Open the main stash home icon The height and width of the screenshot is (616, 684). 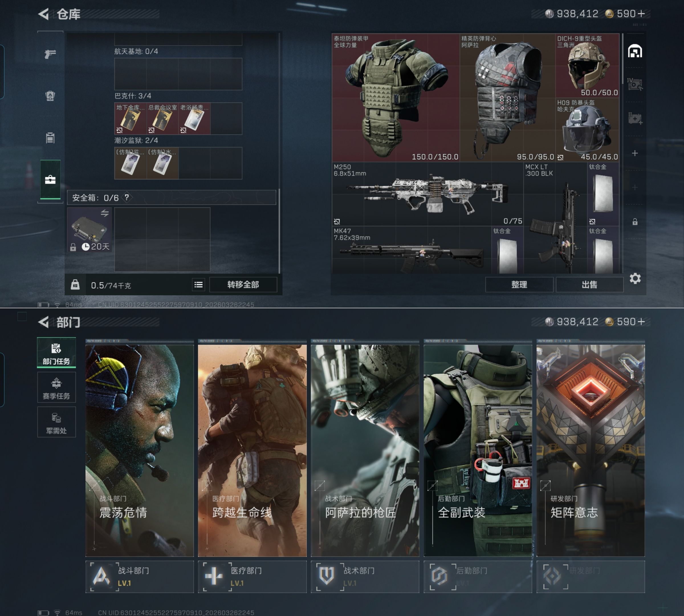(x=635, y=51)
